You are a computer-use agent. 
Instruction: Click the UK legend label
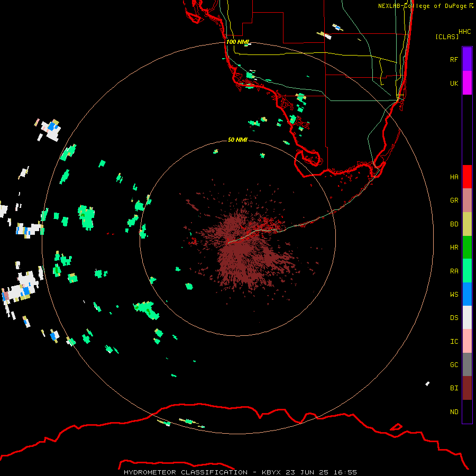click(454, 83)
